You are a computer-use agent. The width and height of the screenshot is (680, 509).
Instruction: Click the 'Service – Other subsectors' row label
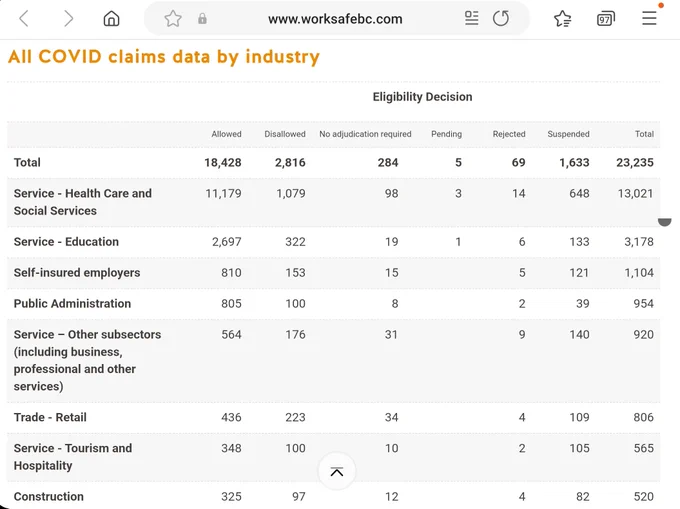87,360
